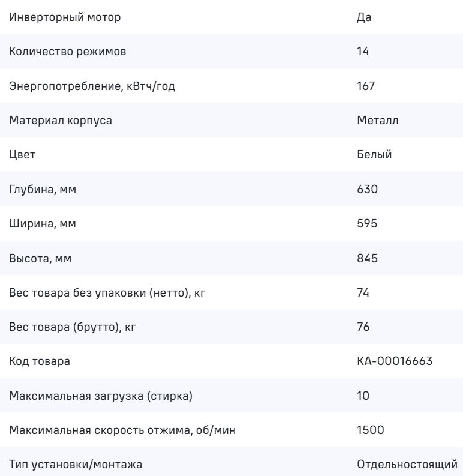Select the 'Металл' value
The height and width of the screenshot is (476, 463).
(378, 121)
